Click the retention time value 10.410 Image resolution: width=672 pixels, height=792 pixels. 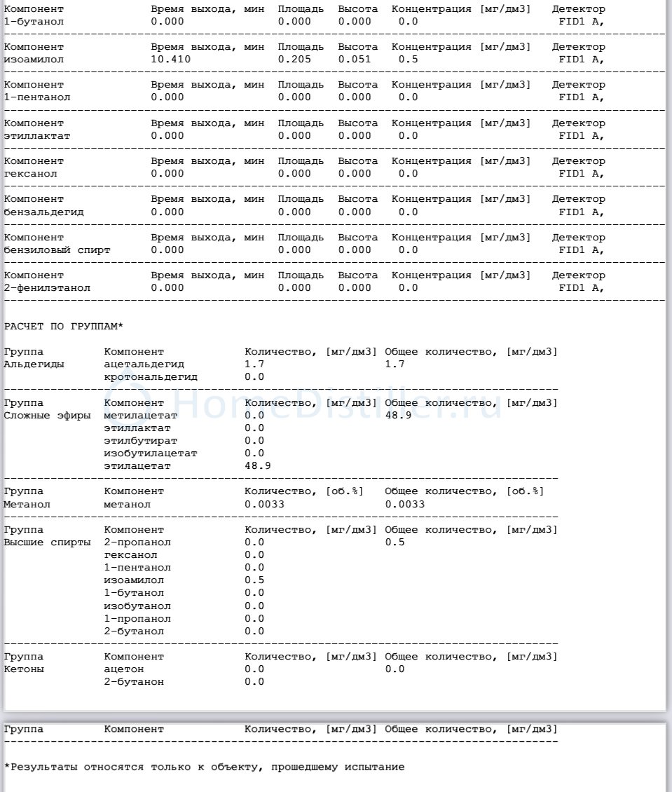171,60
